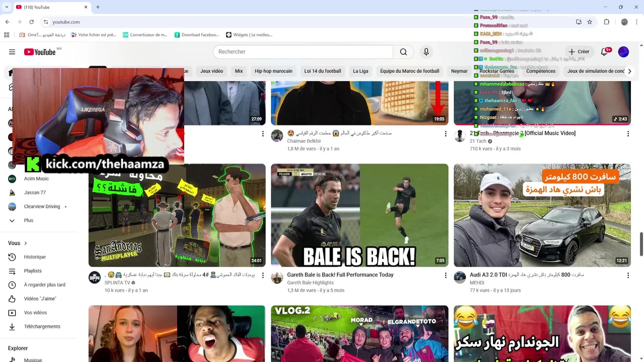Screen dimensions: 644x362
Task: Select the Équipe du Maroc de football chip
Action: (x=410, y=71)
